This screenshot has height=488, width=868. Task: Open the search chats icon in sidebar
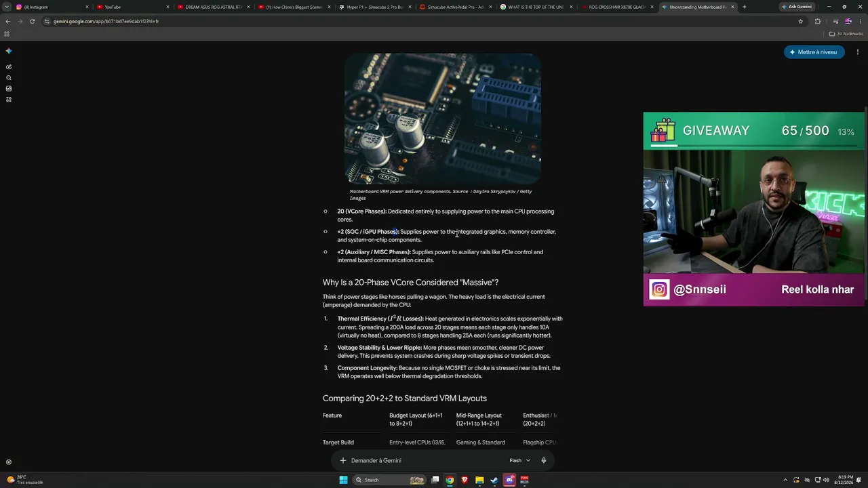(x=9, y=78)
